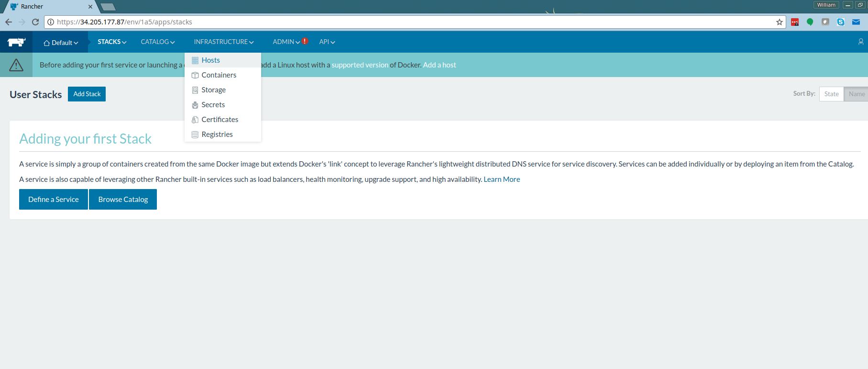Click the Certificates icon in menu
The width and height of the screenshot is (868, 369).
click(195, 120)
